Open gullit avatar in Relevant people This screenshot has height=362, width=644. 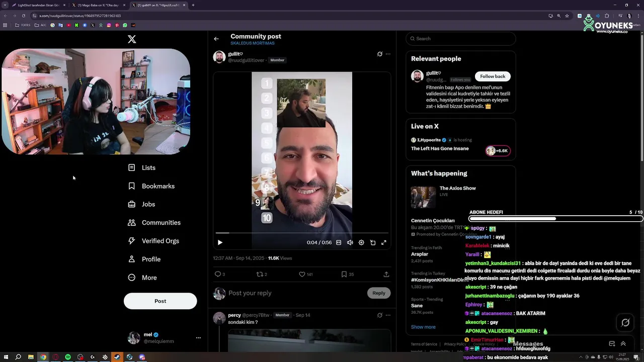coord(417,76)
